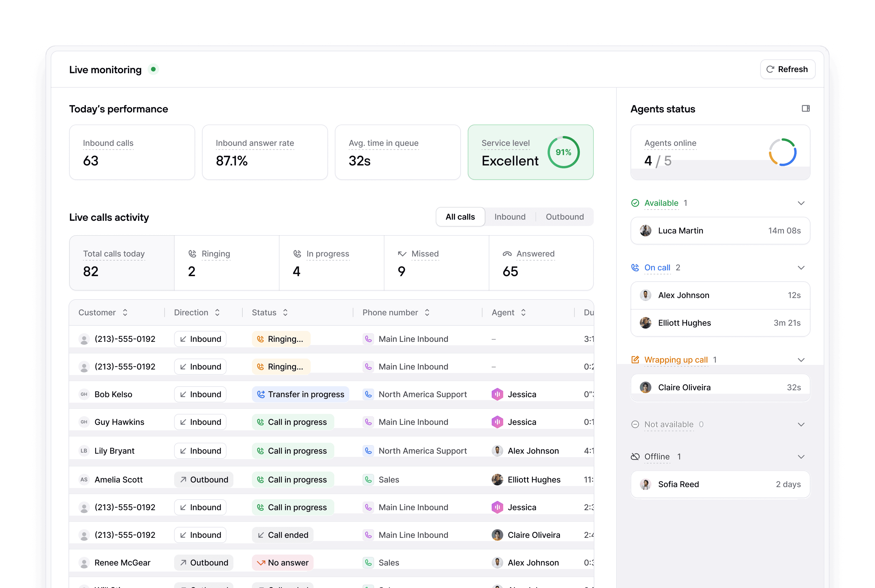Open Sofia Reed's offline agent card
The image size is (875, 588).
point(720,484)
